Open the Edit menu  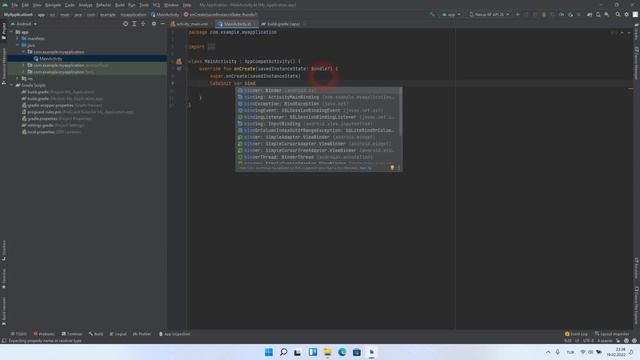25,5
